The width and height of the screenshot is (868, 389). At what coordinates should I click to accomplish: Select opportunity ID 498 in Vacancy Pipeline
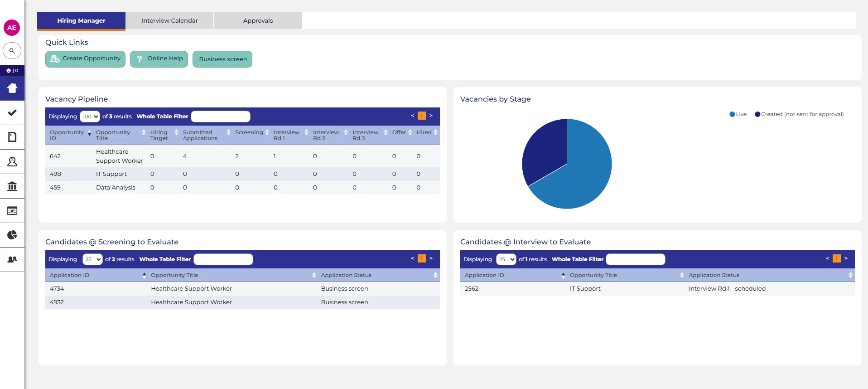click(x=55, y=174)
